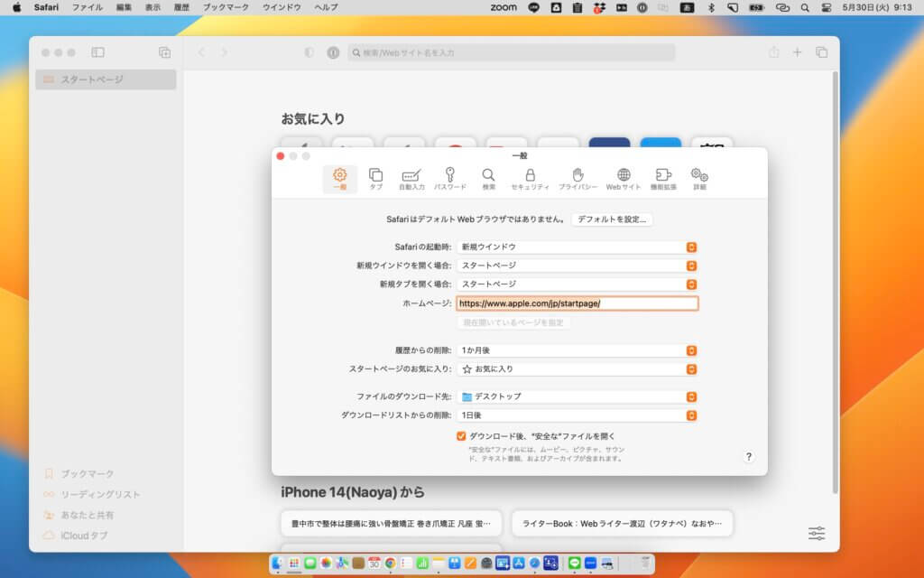The height and width of the screenshot is (578, 924).
Task: Select スタートページ in the sidebar
Action: 106,79
